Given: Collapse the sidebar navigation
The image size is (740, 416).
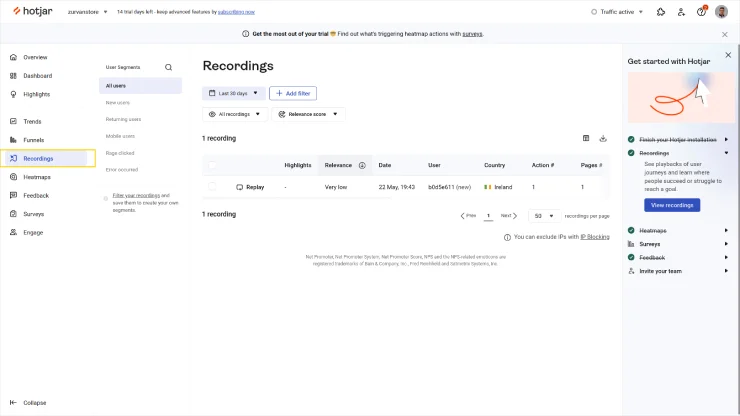Looking at the screenshot, I should click(x=28, y=402).
